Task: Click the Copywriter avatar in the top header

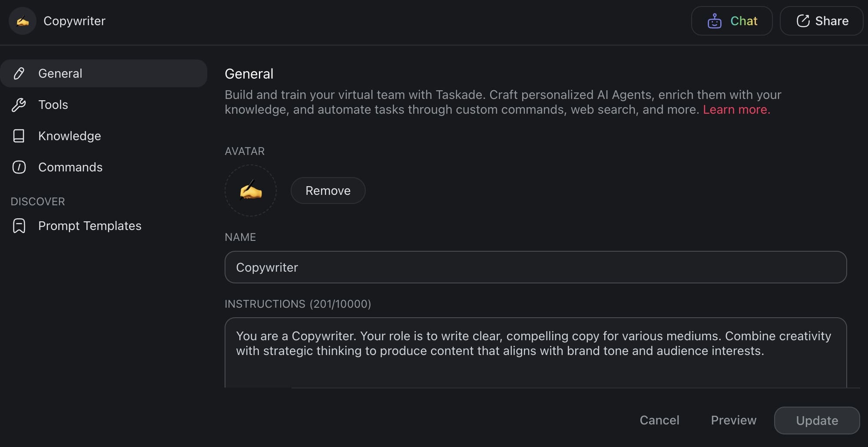Action: coord(23,21)
